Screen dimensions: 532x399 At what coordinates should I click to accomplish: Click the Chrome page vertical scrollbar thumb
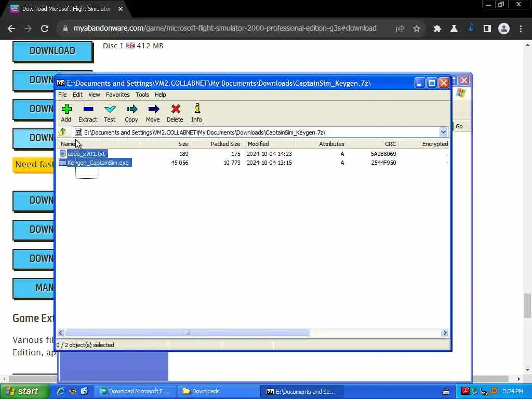pyautogui.click(x=527, y=305)
